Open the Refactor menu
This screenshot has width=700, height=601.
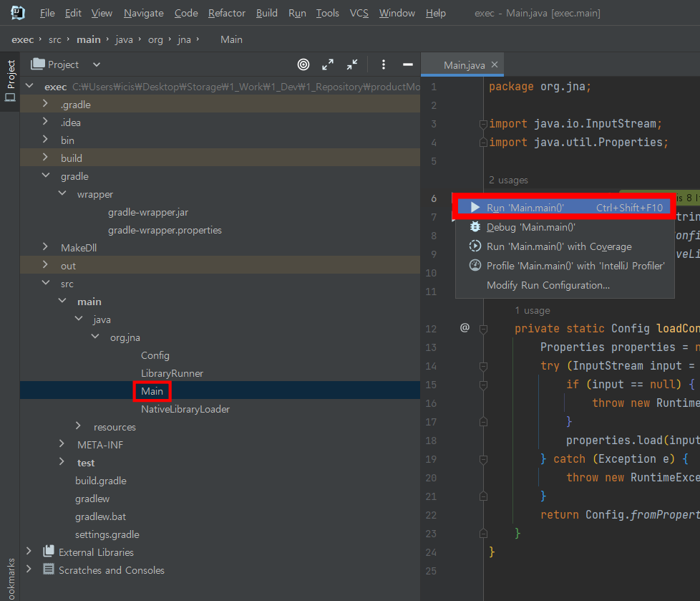click(x=227, y=13)
